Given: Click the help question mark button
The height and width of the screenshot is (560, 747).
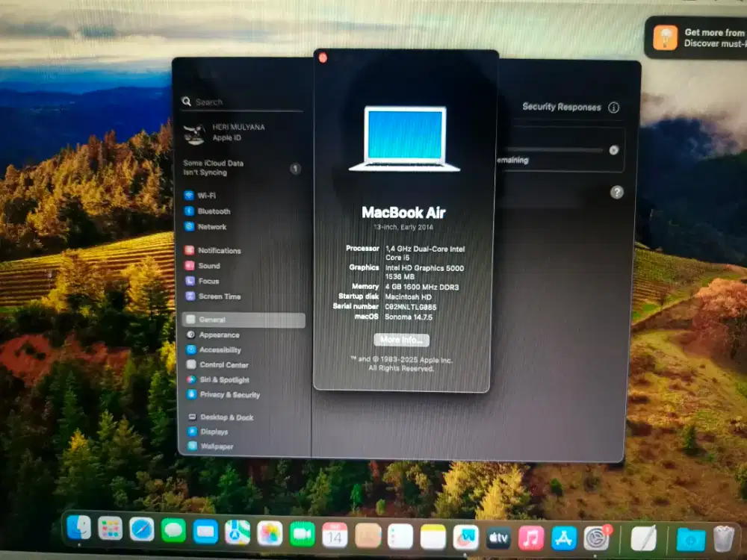Looking at the screenshot, I should (616, 193).
